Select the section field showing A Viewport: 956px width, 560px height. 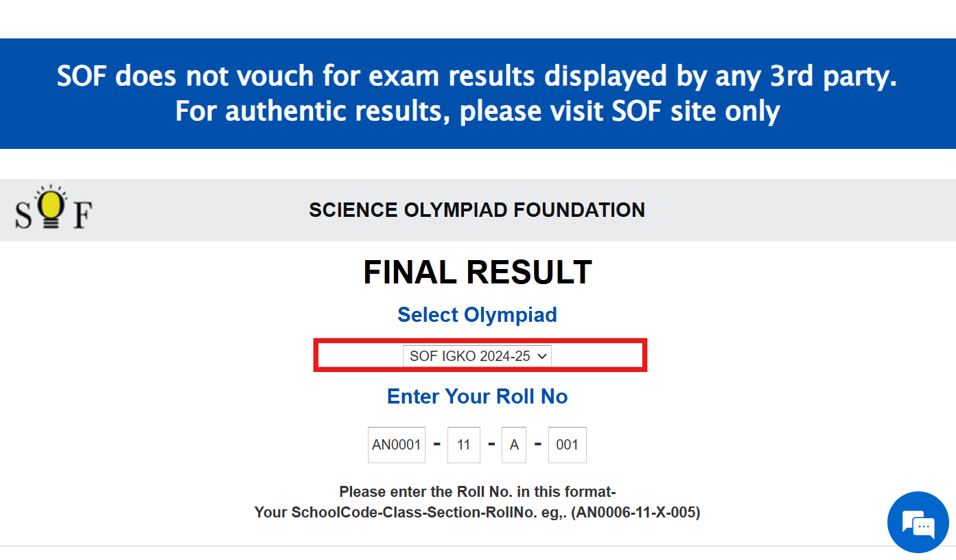click(x=514, y=445)
